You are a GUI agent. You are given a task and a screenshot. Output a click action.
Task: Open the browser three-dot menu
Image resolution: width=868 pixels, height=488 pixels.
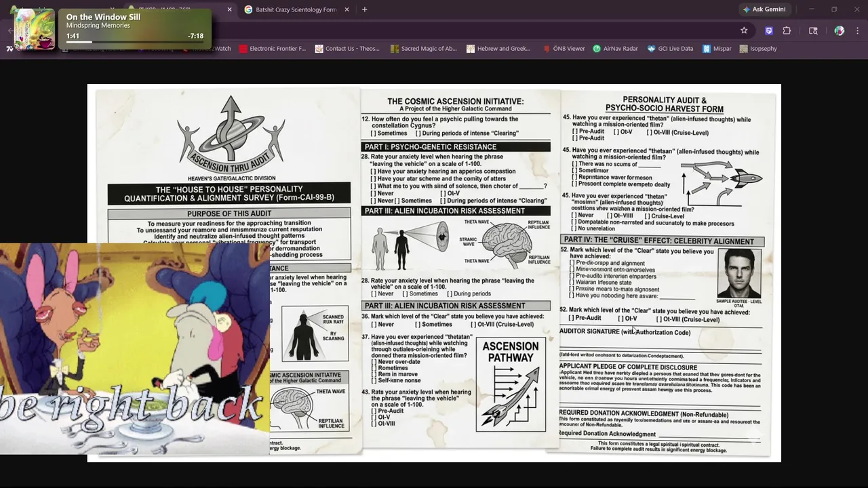857,30
